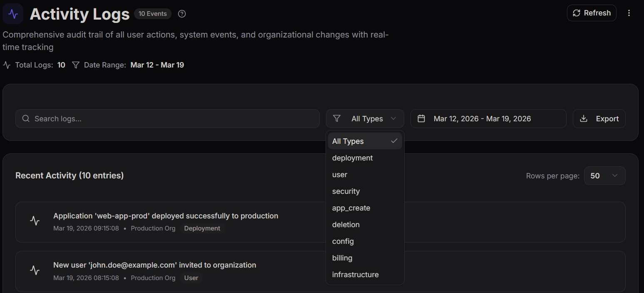The width and height of the screenshot is (644, 293).
Task: Click the waveform icon next to the deployment entry
Action: point(35,221)
